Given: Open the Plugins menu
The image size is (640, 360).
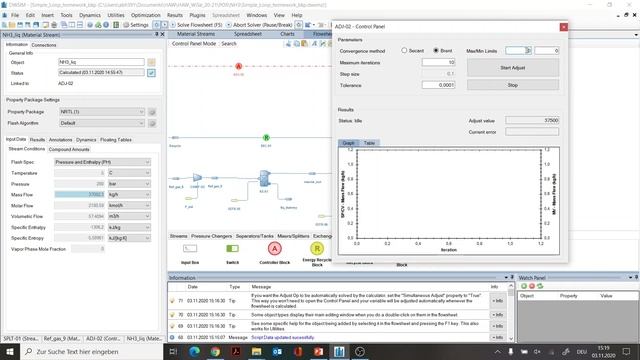Looking at the screenshot, I should tap(198, 15).
